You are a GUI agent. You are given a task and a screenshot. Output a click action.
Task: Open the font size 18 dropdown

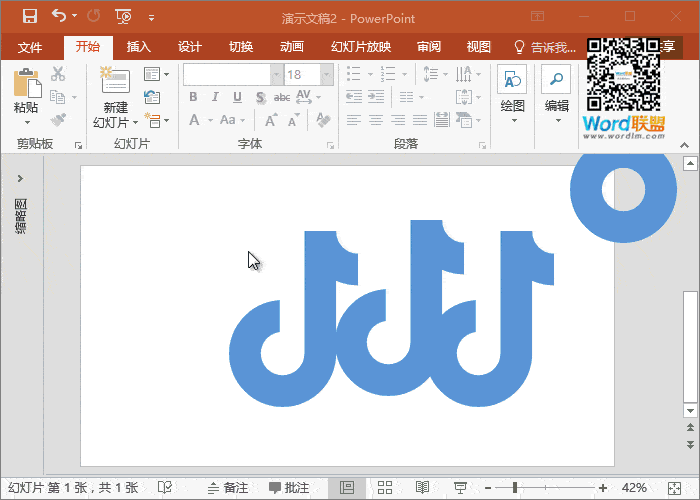327,75
